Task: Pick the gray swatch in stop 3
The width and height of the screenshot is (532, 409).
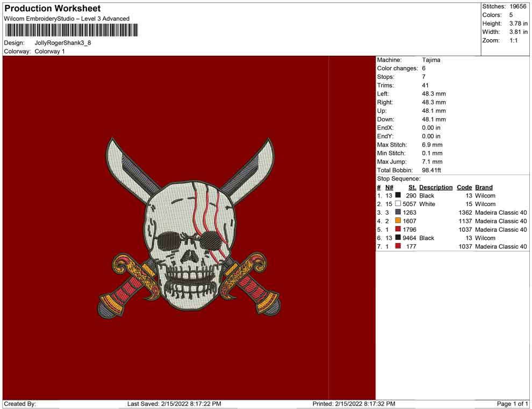Action: pos(398,213)
